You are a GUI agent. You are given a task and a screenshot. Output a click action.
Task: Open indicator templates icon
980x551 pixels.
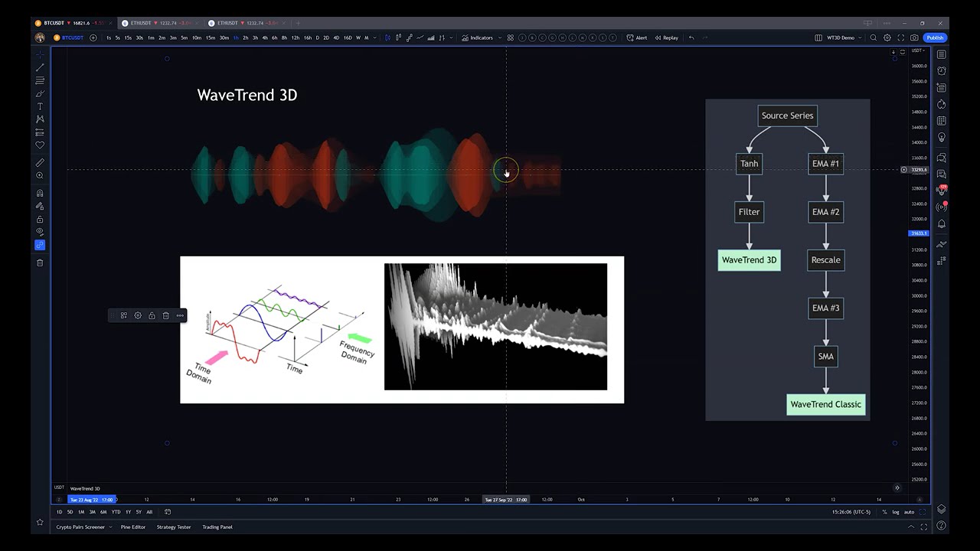511,37
